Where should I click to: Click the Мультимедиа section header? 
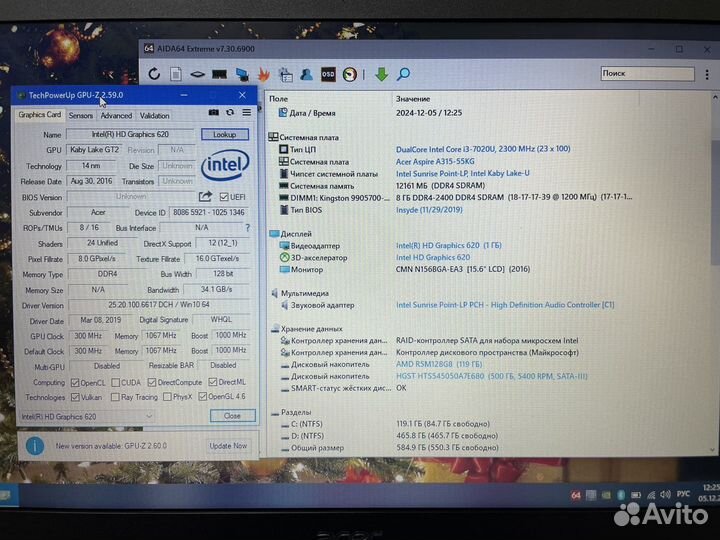[305, 292]
